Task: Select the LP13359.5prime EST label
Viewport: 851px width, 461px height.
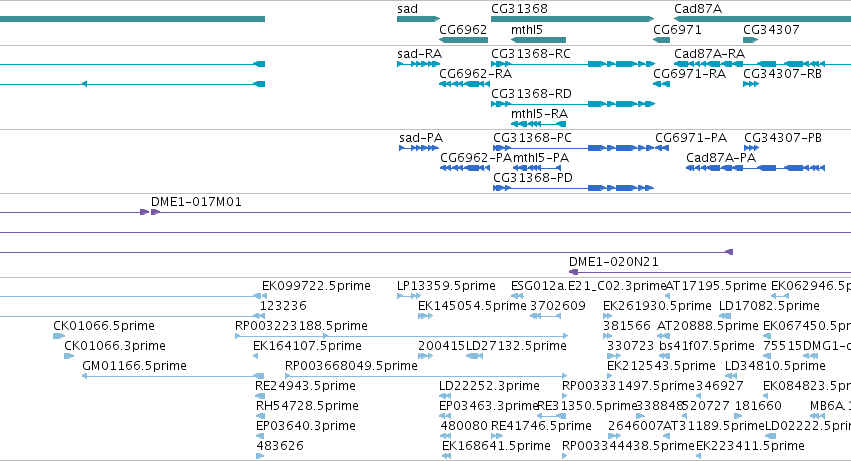Action: click(x=446, y=286)
